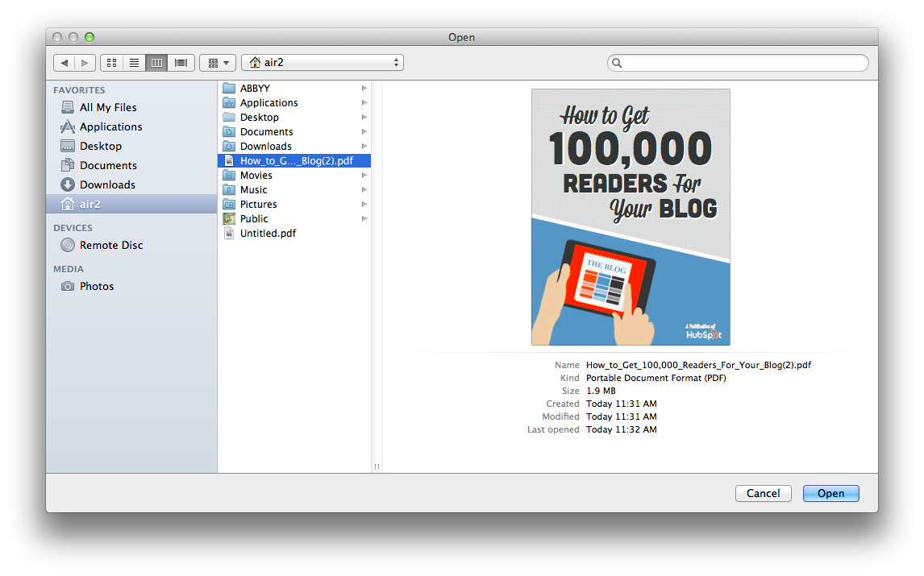This screenshot has width=924, height=576.
Task: Switch to icon view mode
Action: (x=110, y=62)
